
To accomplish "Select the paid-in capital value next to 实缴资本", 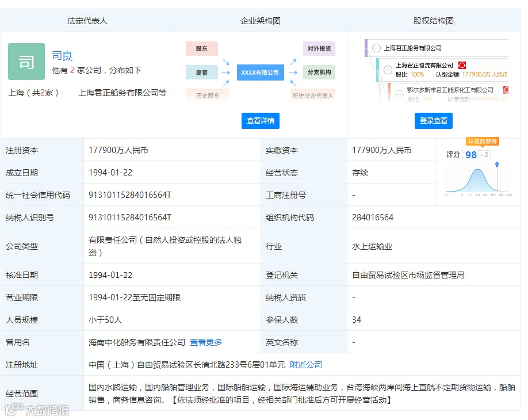I will (382, 150).
